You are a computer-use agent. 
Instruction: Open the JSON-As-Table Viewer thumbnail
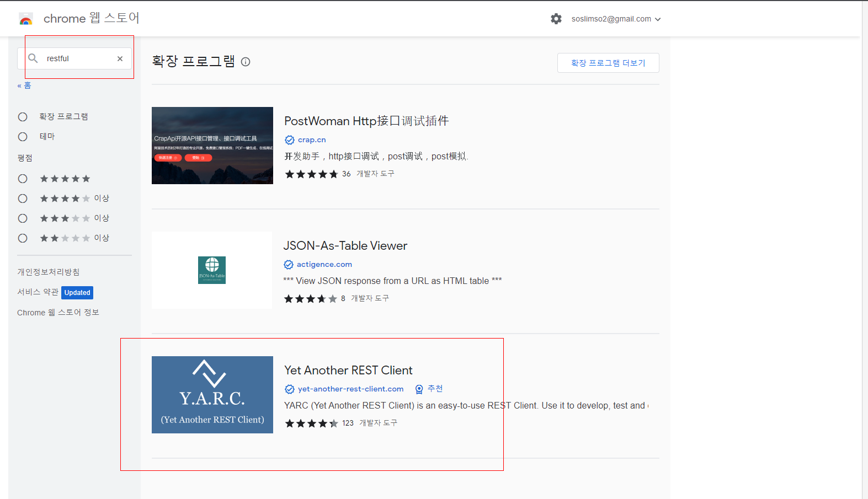[212, 270]
